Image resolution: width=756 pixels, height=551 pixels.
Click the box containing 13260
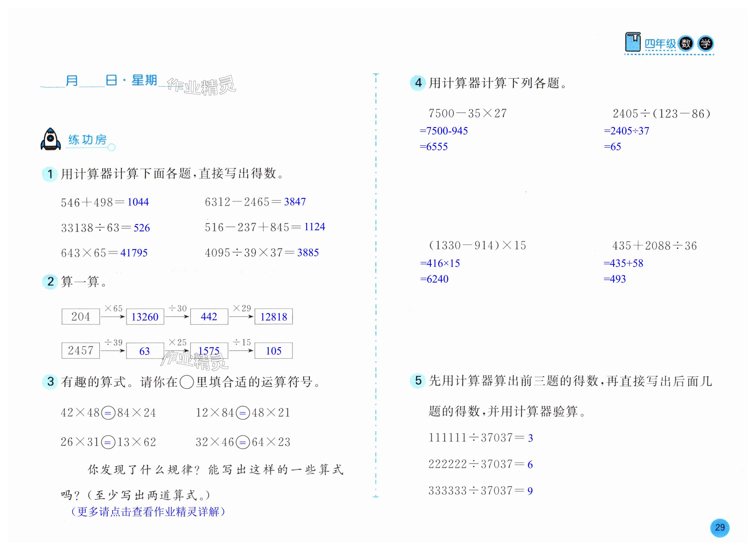145,317
